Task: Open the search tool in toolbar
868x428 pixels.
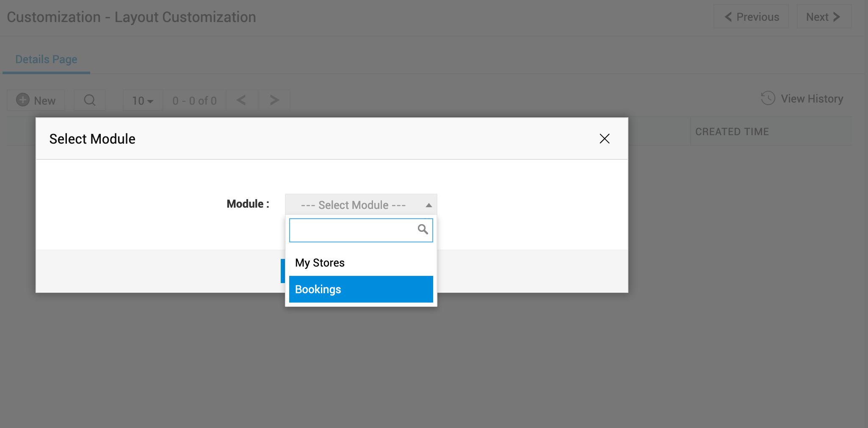Action: pos(90,100)
